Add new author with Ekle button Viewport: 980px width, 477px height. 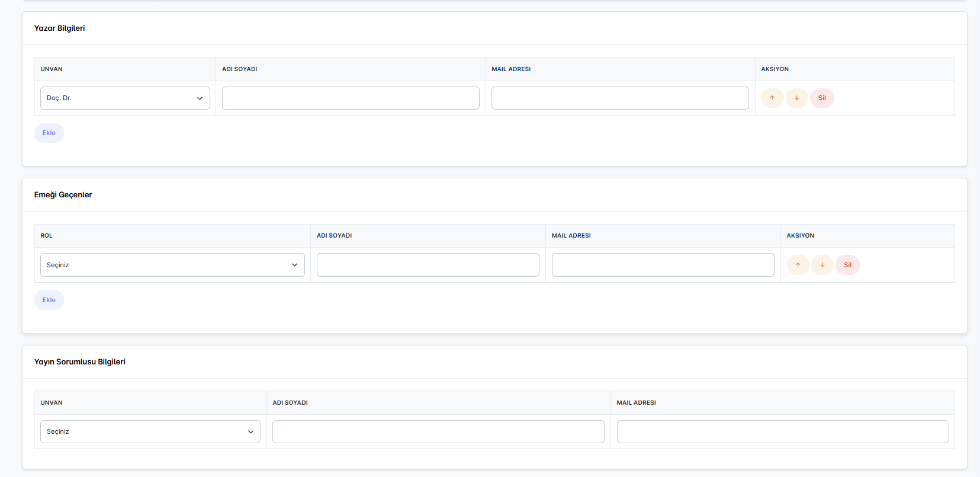[49, 133]
